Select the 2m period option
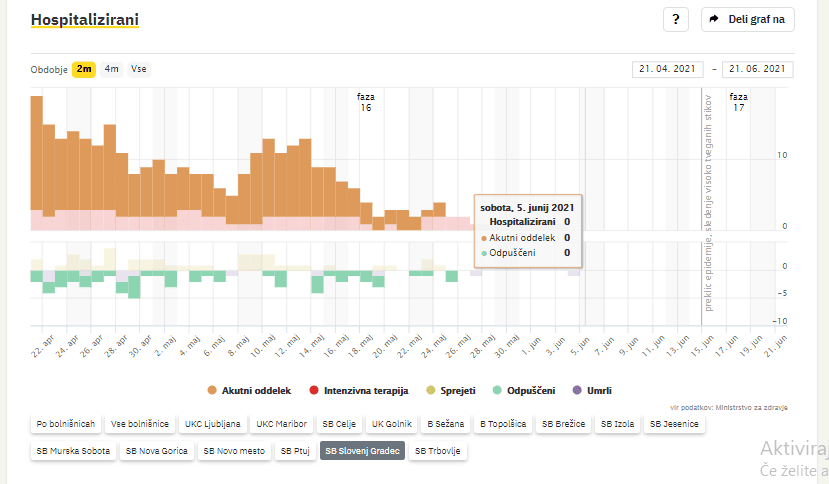The image size is (829, 484). point(84,69)
